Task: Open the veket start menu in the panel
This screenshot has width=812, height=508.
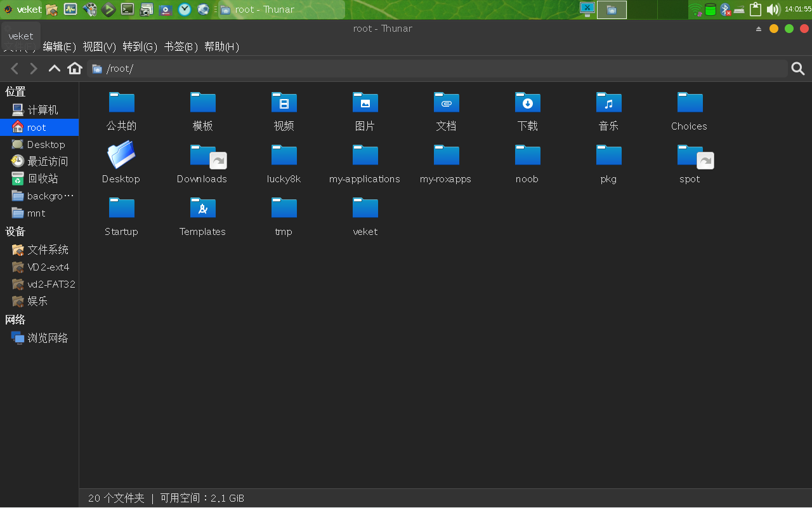Action: click(22, 10)
